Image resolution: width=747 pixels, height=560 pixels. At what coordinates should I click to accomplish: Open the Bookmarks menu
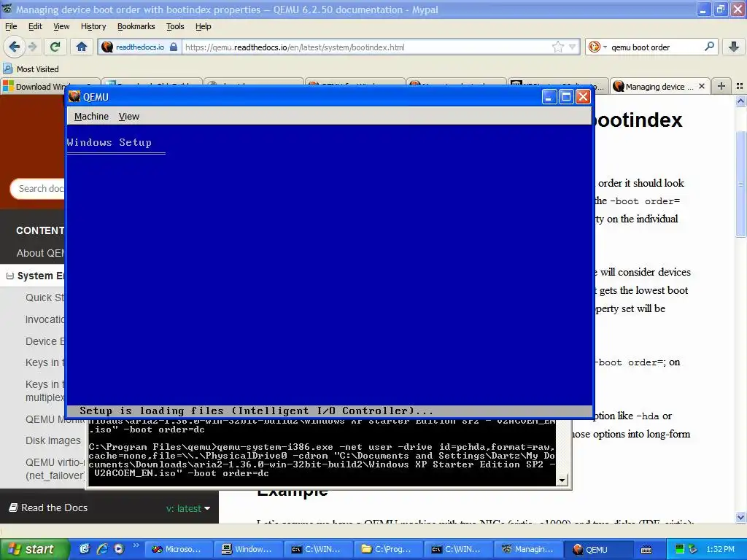[136, 26]
